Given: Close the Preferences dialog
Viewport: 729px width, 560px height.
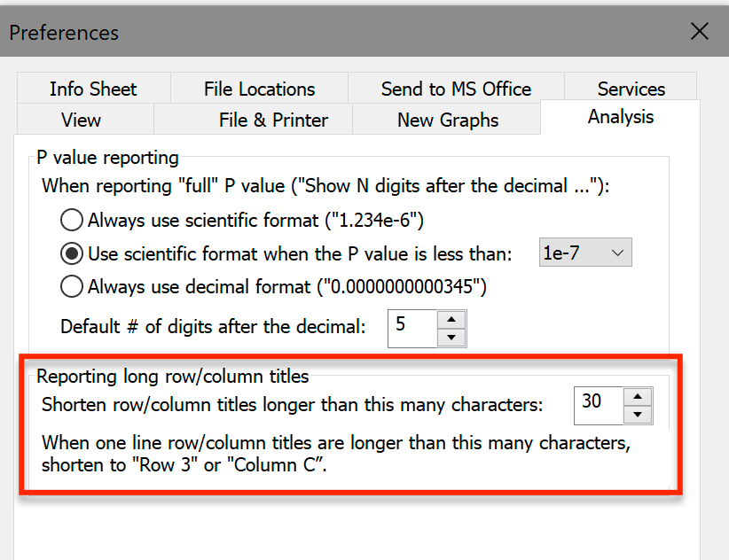Looking at the screenshot, I should [700, 32].
